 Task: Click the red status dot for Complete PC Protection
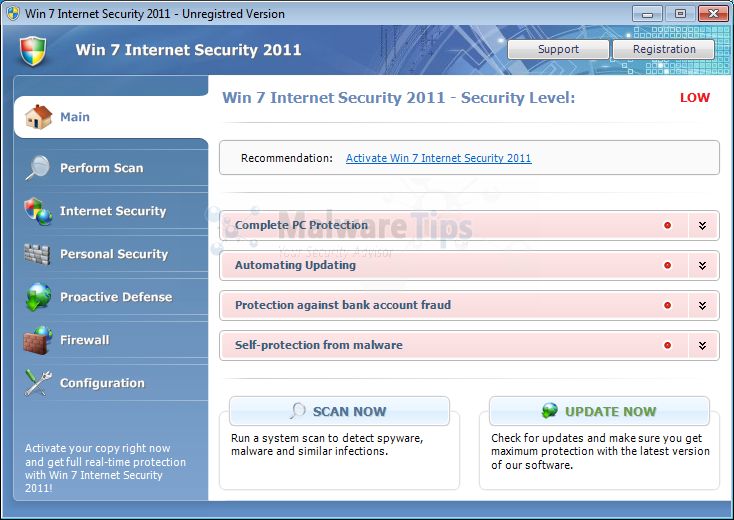coord(667,225)
